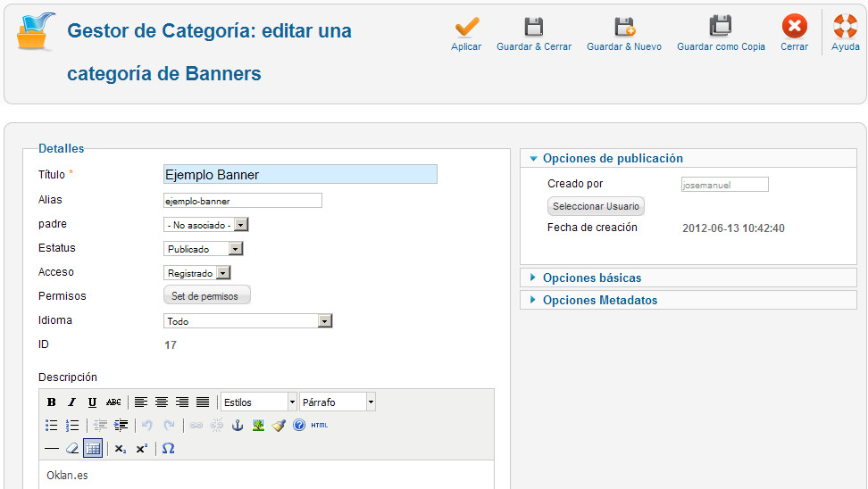Insert a numbered ordered list
The height and width of the screenshot is (489, 868).
click(72, 426)
